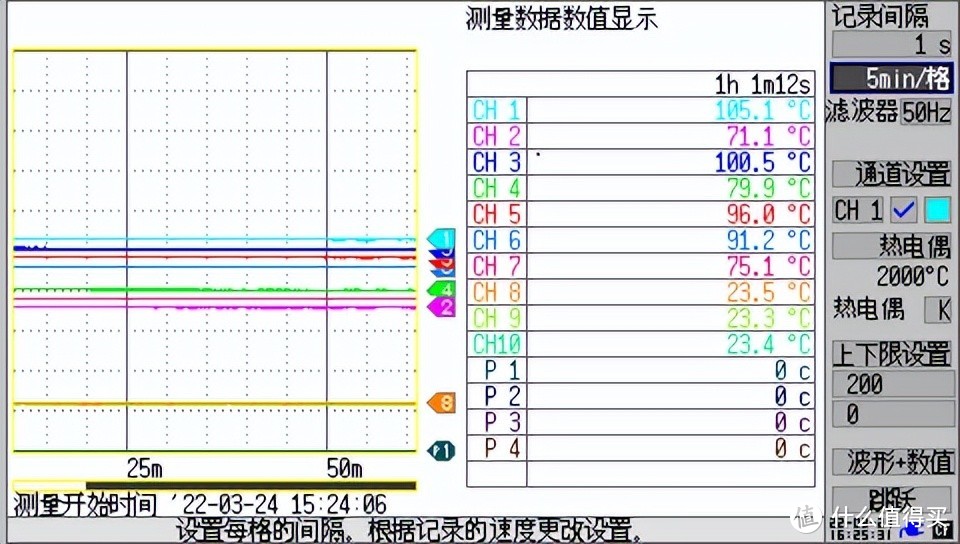
Task: Click the CH 7 row label
Action: (497, 266)
